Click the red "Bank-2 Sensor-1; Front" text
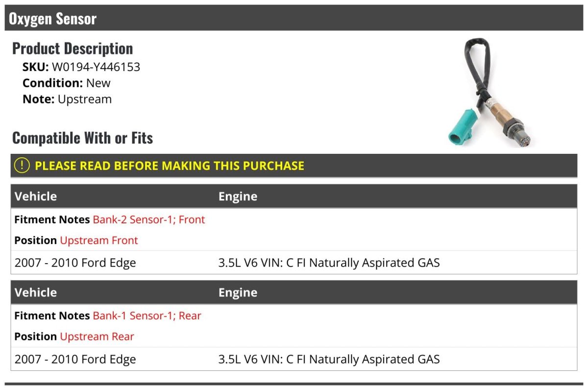 (x=149, y=219)
